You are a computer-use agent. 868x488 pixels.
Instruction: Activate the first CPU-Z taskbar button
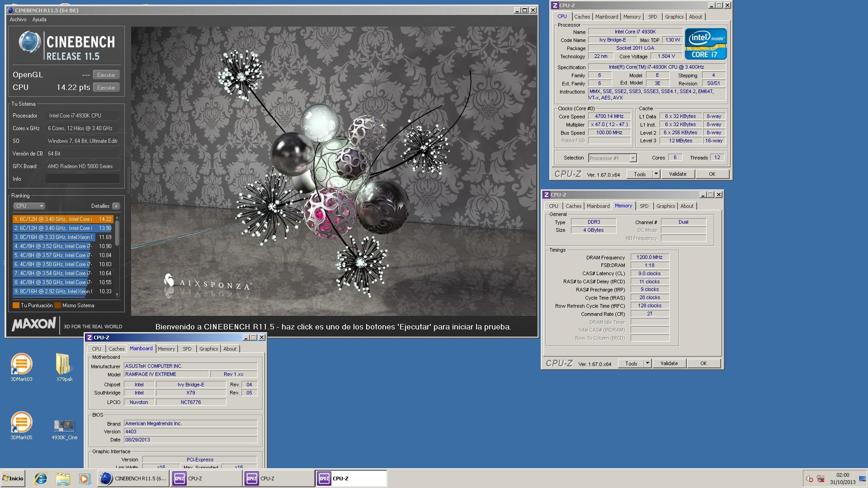206,479
